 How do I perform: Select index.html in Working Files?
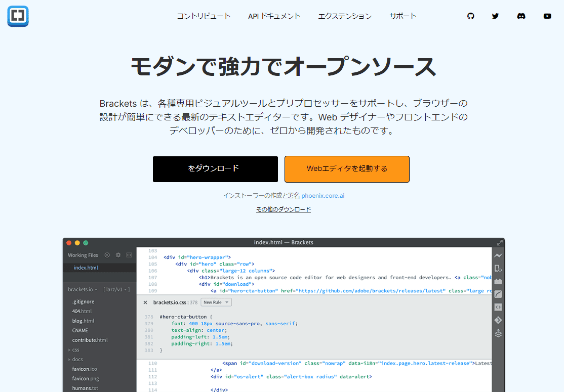point(86,268)
